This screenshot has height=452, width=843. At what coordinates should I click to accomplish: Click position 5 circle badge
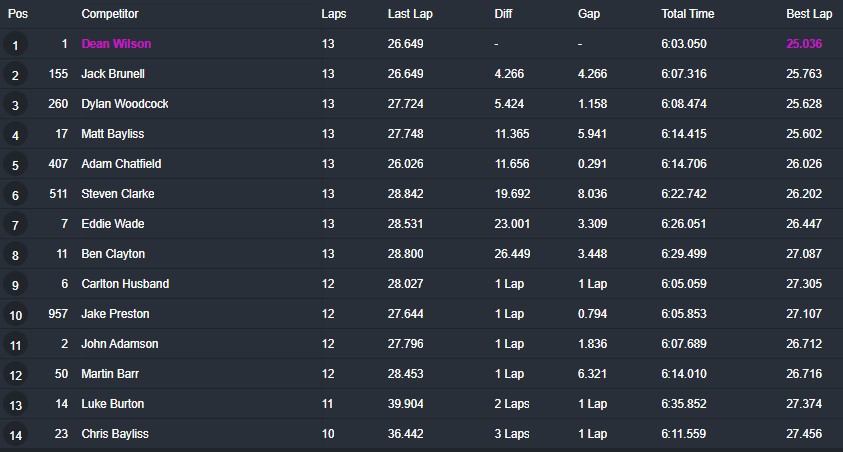[x=16, y=165]
